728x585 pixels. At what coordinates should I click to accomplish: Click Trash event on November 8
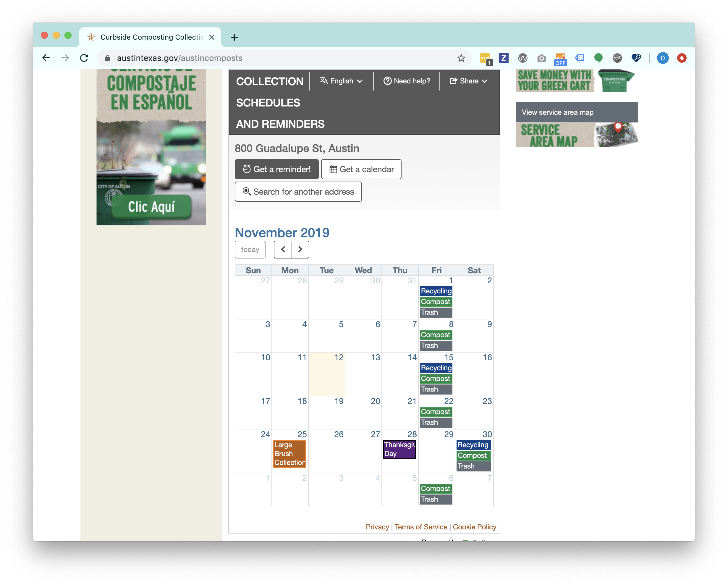pyautogui.click(x=436, y=345)
